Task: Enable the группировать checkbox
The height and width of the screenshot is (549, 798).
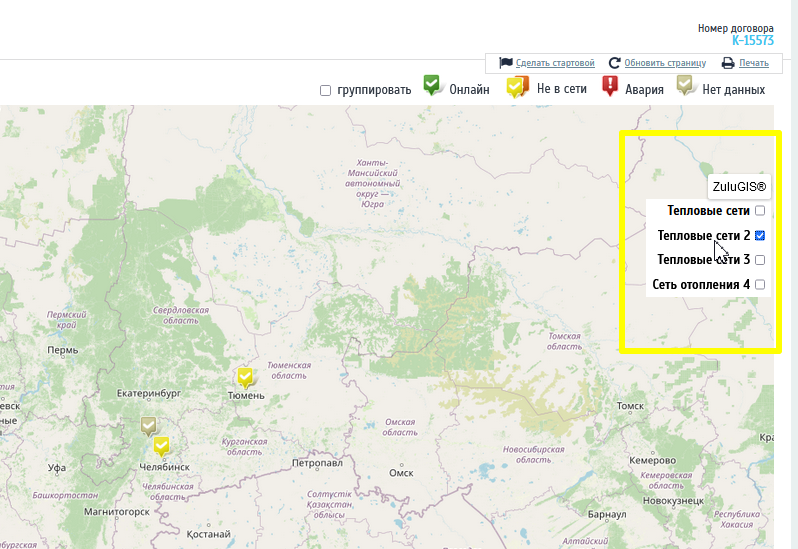Action: click(x=326, y=91)
